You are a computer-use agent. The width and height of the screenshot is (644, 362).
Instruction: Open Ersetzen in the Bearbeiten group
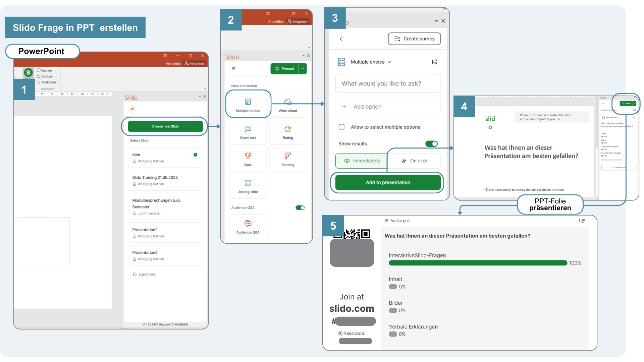47,76
